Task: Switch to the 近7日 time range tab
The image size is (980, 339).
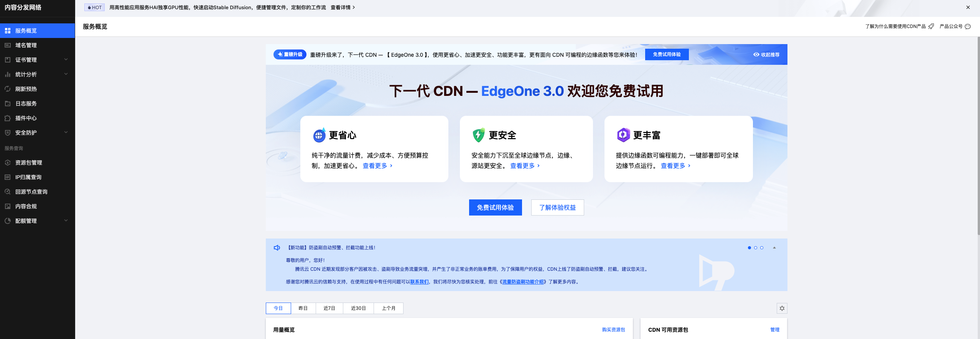Action: click(x=329, y=308)
